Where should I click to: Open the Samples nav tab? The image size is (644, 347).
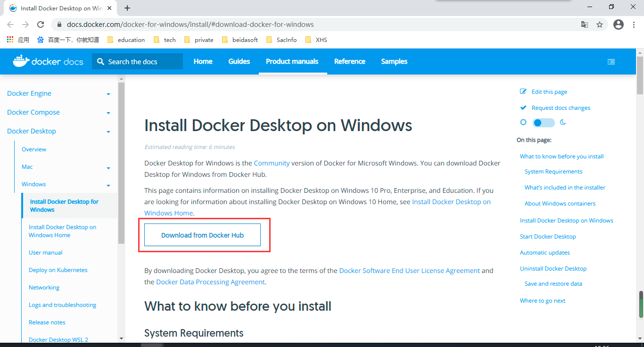(394, 61)
